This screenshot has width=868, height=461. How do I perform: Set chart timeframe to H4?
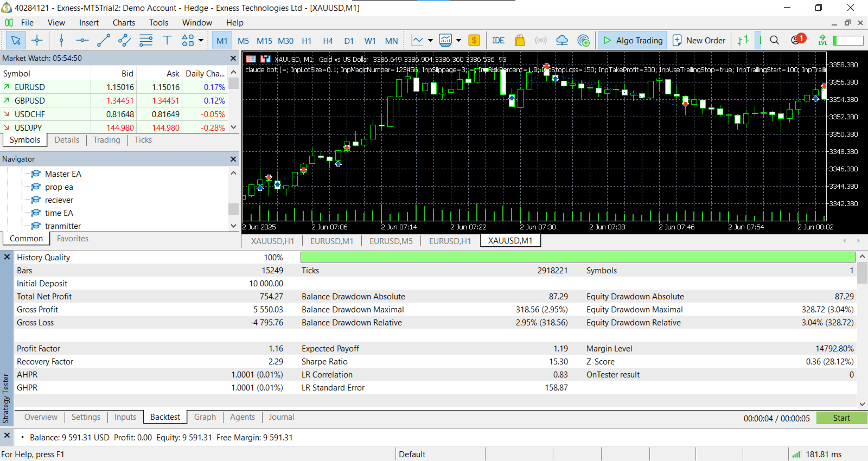point(328,41)
